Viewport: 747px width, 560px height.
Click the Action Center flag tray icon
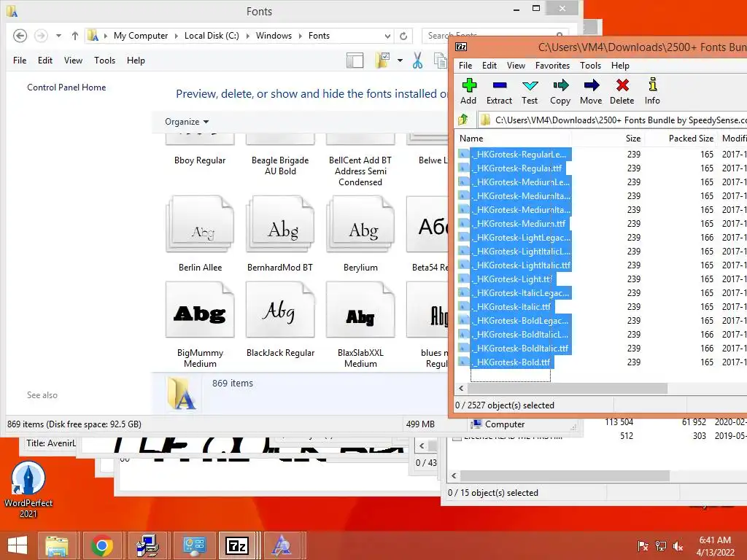click(643, 546)
